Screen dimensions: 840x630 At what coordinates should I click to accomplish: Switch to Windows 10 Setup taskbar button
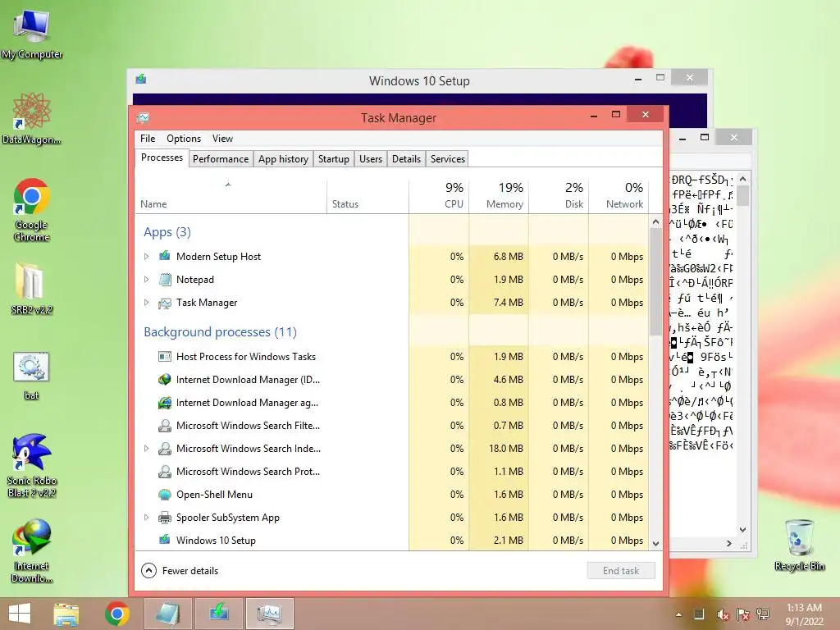click(x=219, y=614)
